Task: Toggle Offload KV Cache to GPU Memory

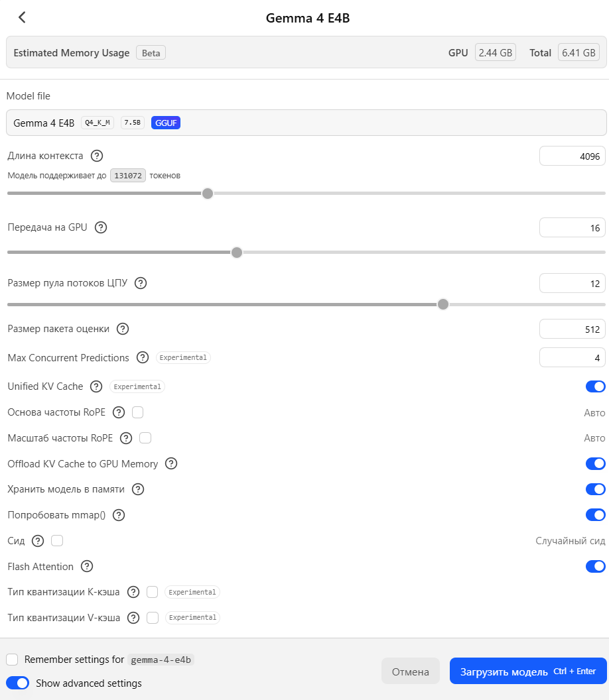Action: [595, 464]
